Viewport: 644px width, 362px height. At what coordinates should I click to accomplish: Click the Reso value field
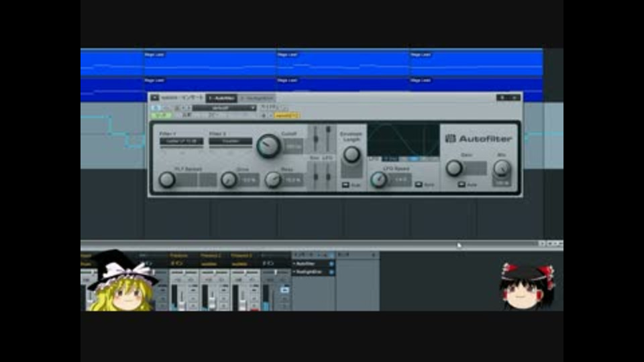[293, 180]
